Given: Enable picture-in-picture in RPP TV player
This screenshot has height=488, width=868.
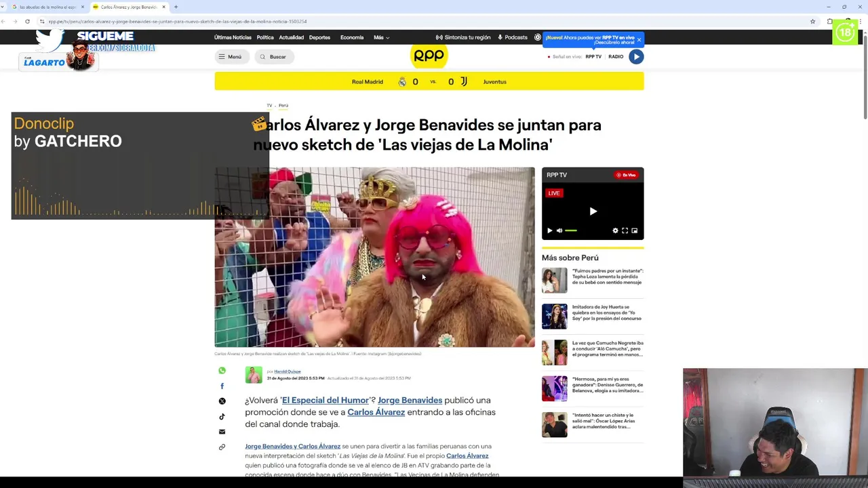Looking at the screenshot, I should coord(634,230).
